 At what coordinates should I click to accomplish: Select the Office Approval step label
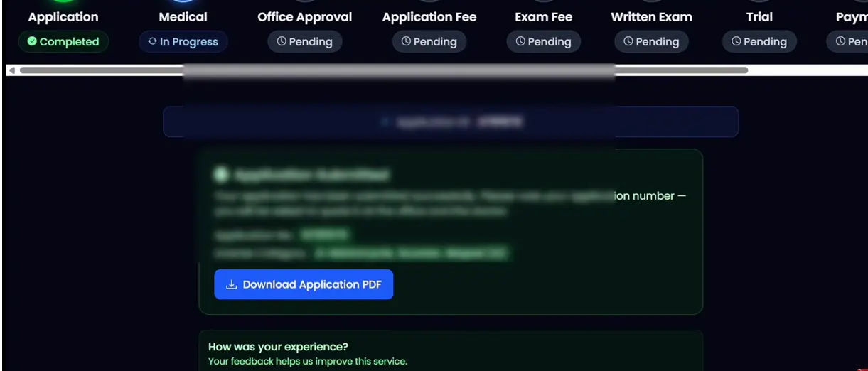tap(305, 17)
